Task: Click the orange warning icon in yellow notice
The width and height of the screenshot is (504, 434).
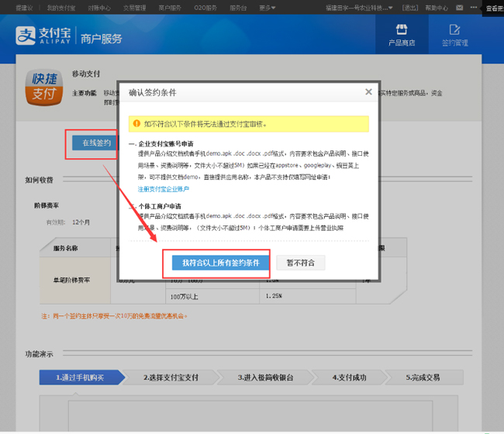Action: coord(136,124)
